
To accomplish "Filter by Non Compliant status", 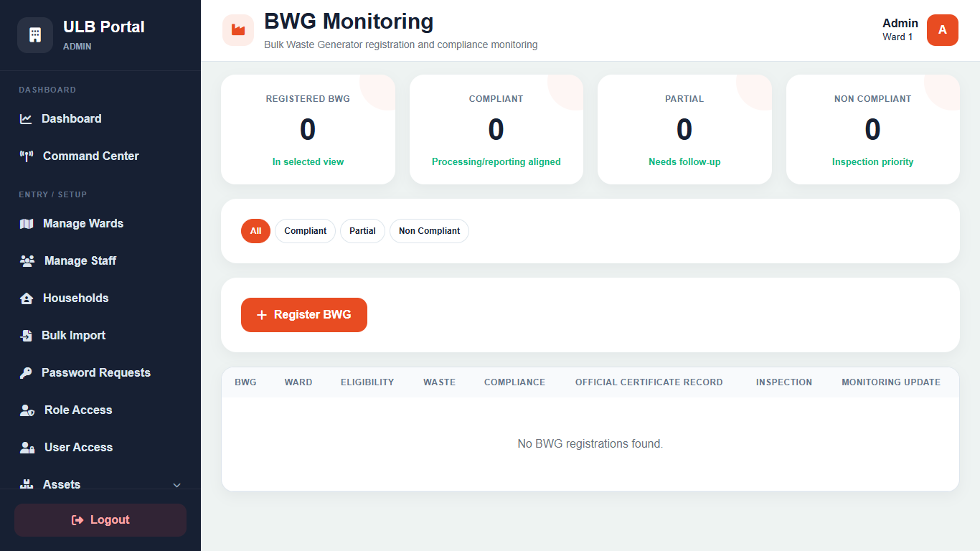I will click(429, 231).
